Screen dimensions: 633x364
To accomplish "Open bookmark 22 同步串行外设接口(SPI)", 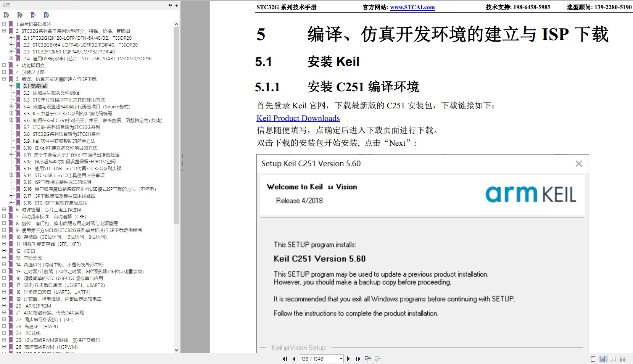I will point(45,319).
